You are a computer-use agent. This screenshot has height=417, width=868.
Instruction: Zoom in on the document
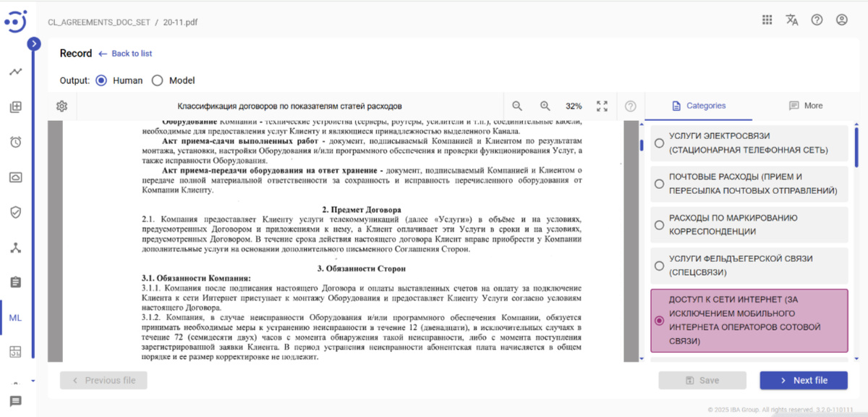tap(545, 106)
